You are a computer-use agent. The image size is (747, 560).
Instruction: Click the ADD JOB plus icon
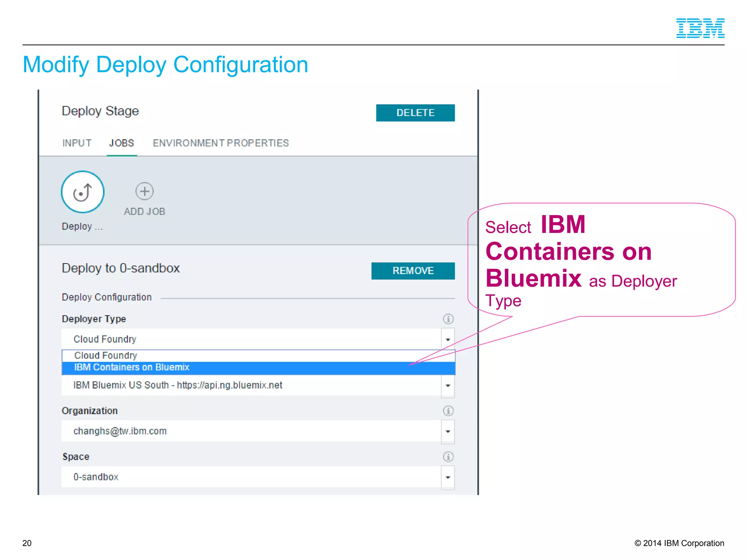144,191
